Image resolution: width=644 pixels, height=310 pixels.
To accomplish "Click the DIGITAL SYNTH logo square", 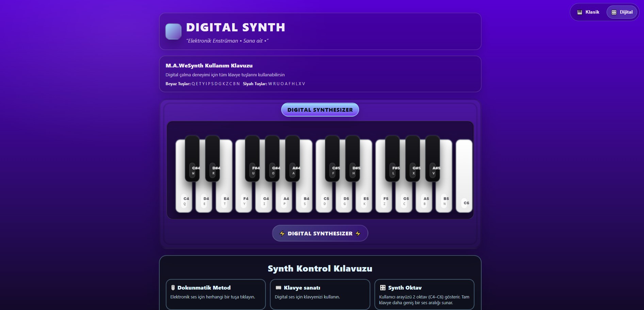I will pos(173,31).
